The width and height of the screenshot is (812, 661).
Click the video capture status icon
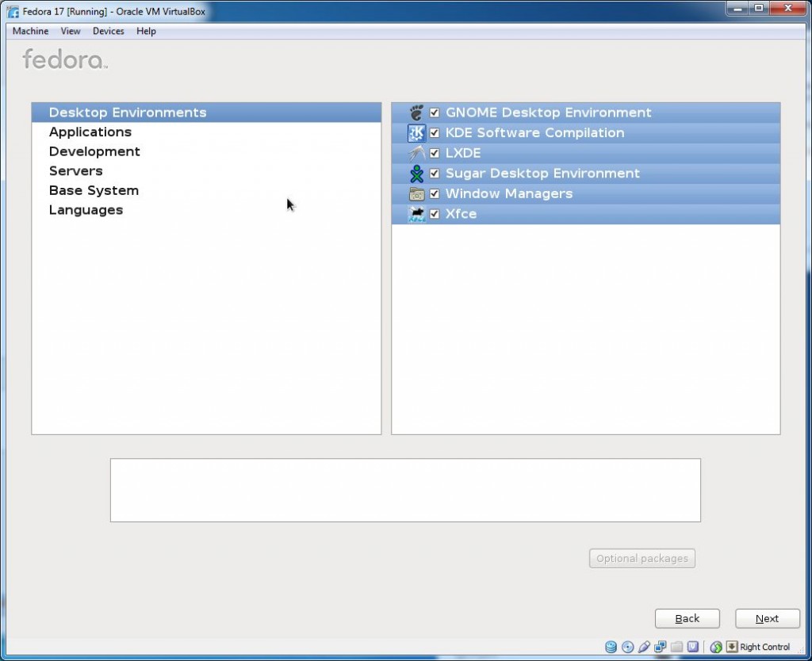click(x=693, y=647)
